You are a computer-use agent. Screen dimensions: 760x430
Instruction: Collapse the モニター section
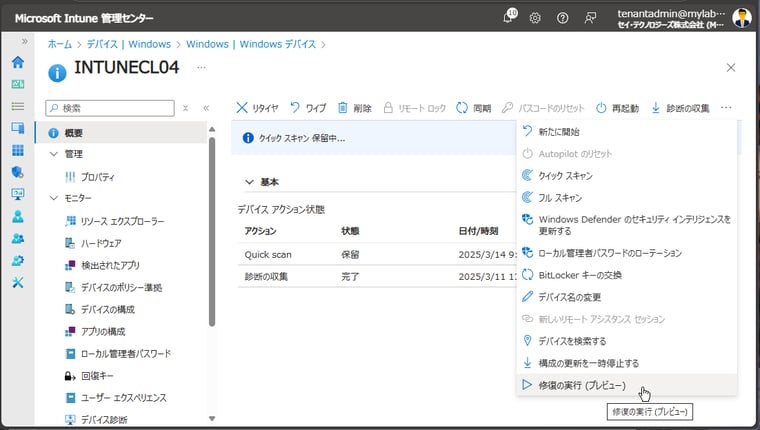54,198
